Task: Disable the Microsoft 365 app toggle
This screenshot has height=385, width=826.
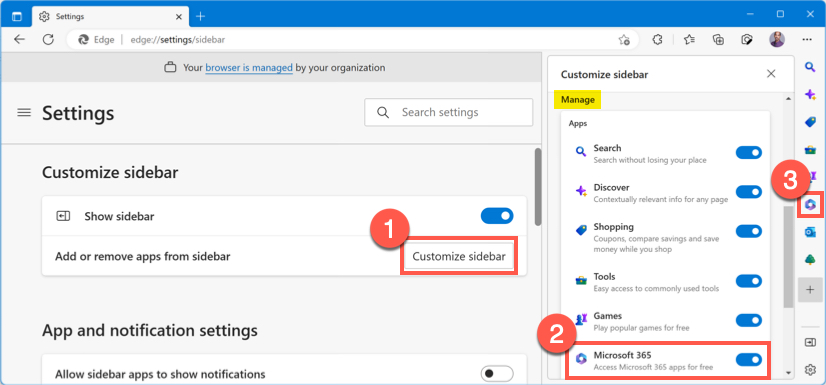Action: tap(749, 359)
